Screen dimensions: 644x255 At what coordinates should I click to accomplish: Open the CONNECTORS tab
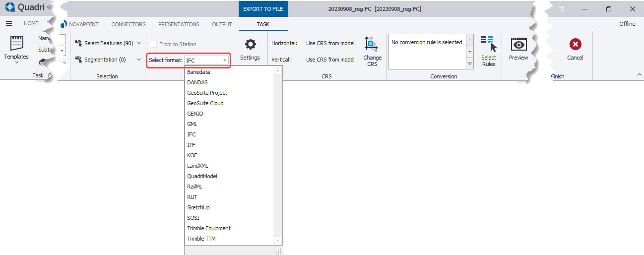(x=129, y=24)
